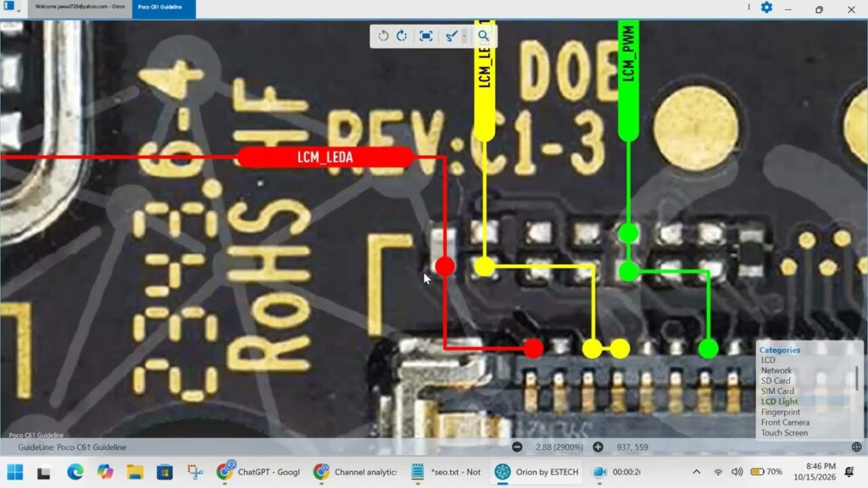
Task: Open the clock and calendar flyout
Action: 814,472
